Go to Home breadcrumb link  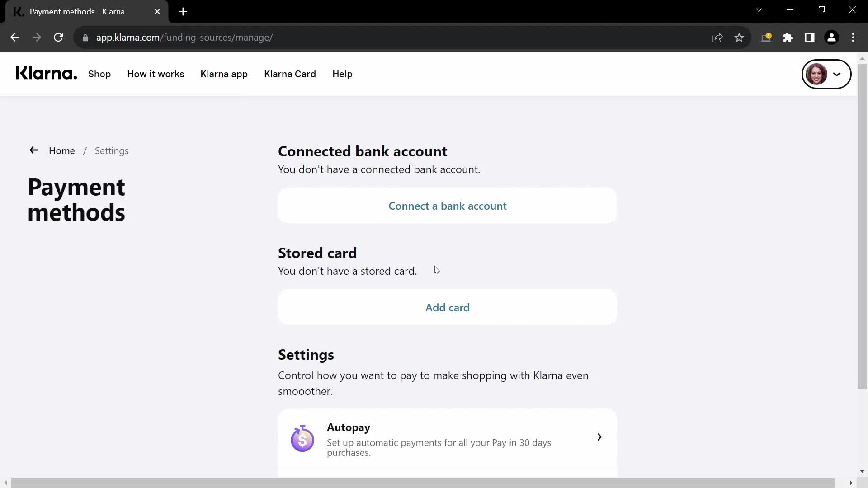click(x=62, y=151)
